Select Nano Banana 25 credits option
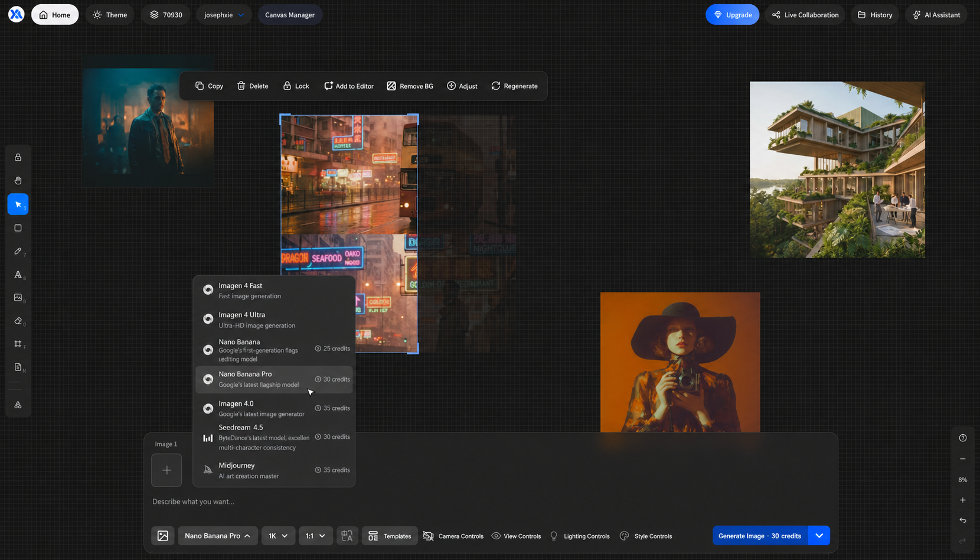 274,350
